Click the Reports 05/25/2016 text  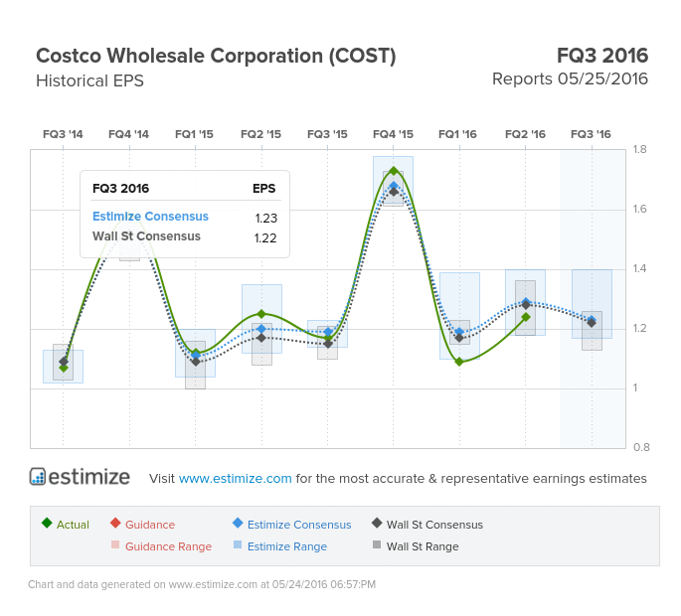pos(570,79)
